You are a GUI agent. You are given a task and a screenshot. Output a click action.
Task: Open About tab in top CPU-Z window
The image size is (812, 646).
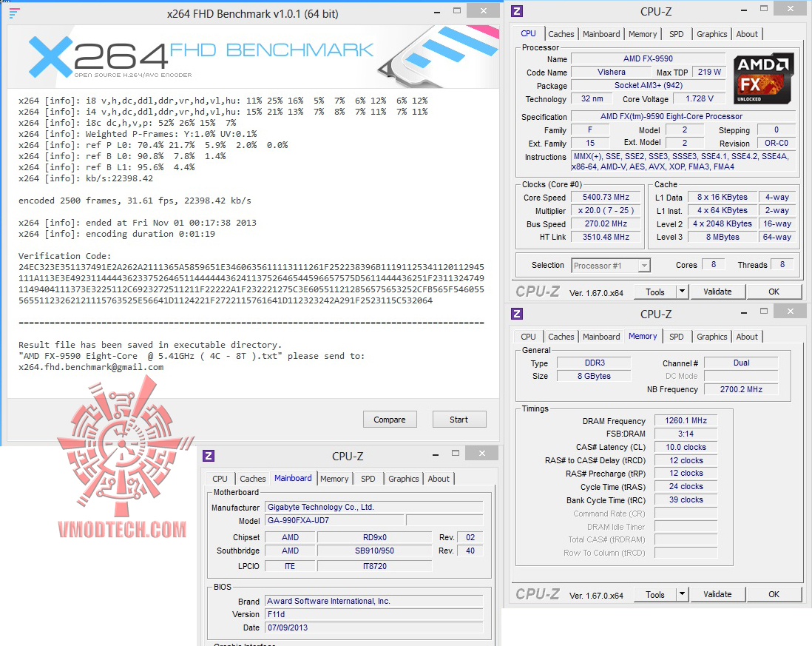(x=747, y=34)
